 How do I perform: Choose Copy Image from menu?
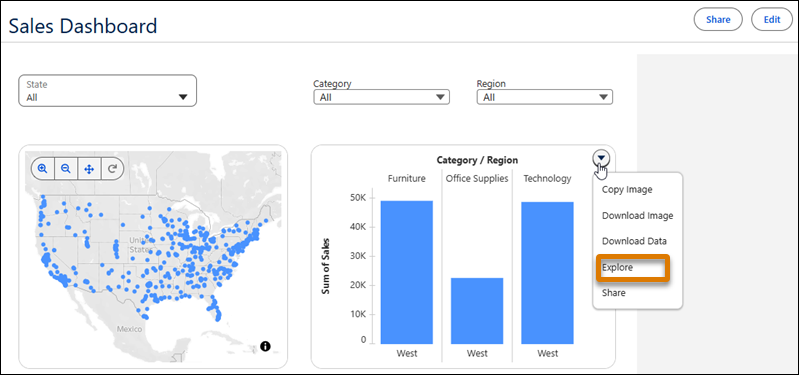point(627,190)
